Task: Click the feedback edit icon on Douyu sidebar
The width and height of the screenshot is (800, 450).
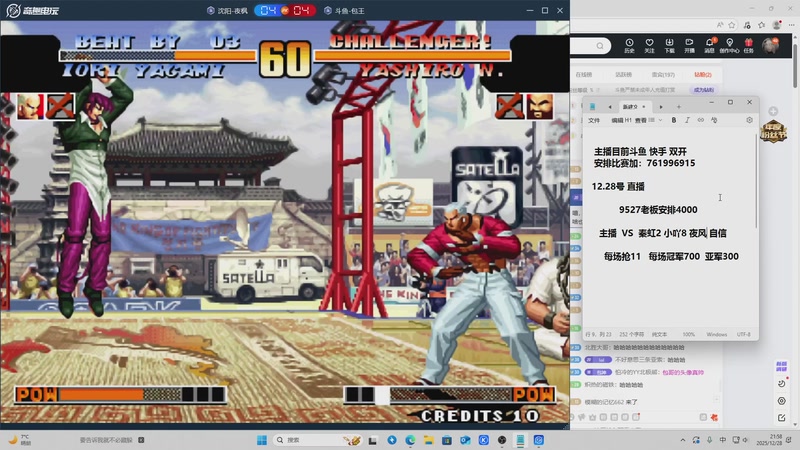Action: click(781, 417)
